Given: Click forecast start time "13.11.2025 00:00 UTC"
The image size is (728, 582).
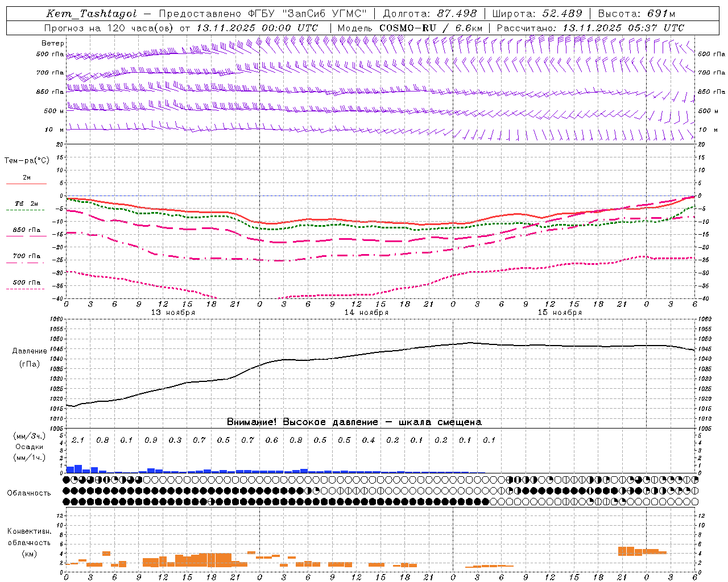Looking at the screenshot, I should coord(257,28).
